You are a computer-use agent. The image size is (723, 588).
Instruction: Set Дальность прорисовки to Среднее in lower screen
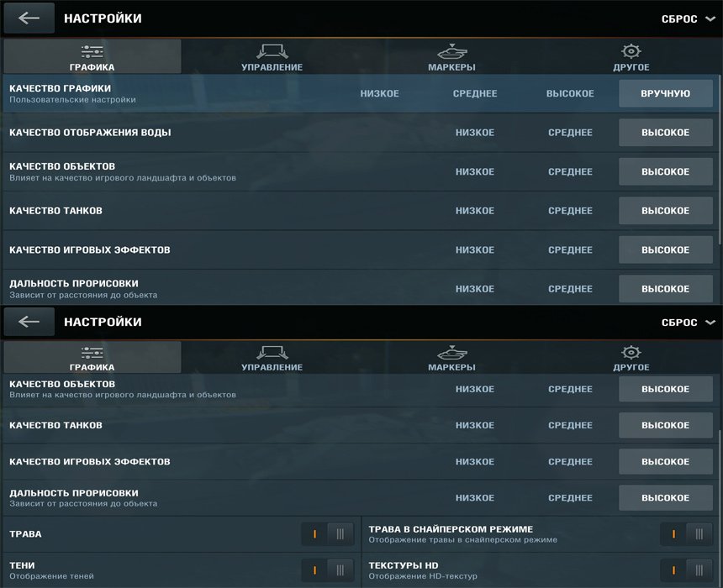(x=570, y=498)
